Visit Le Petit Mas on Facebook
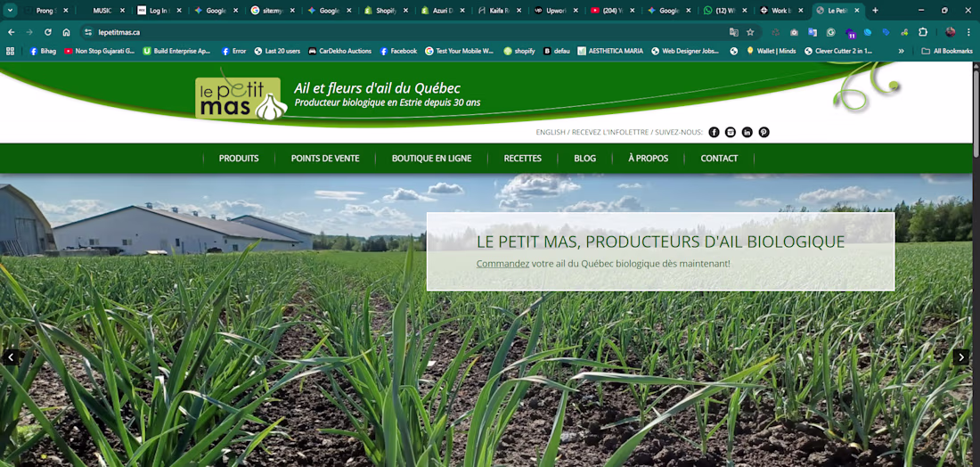980x467 pixels. [714, 132]
